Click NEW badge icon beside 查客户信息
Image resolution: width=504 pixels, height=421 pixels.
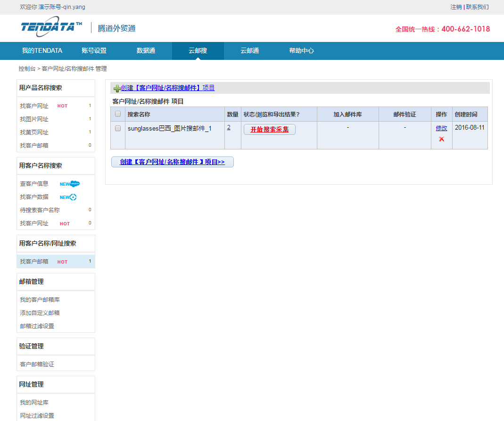coord(70,184)
